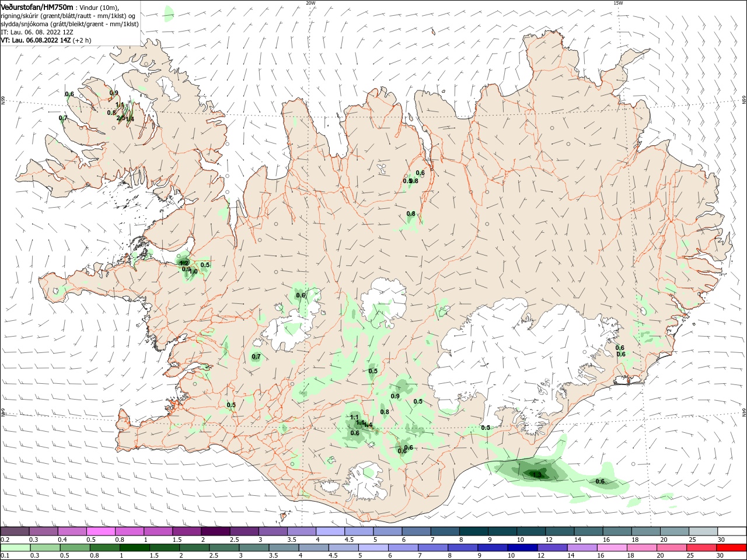Screen dimensions: 747x560
Task: Click the red swatch at 30 in rain legend
Action: pos(732,548)
